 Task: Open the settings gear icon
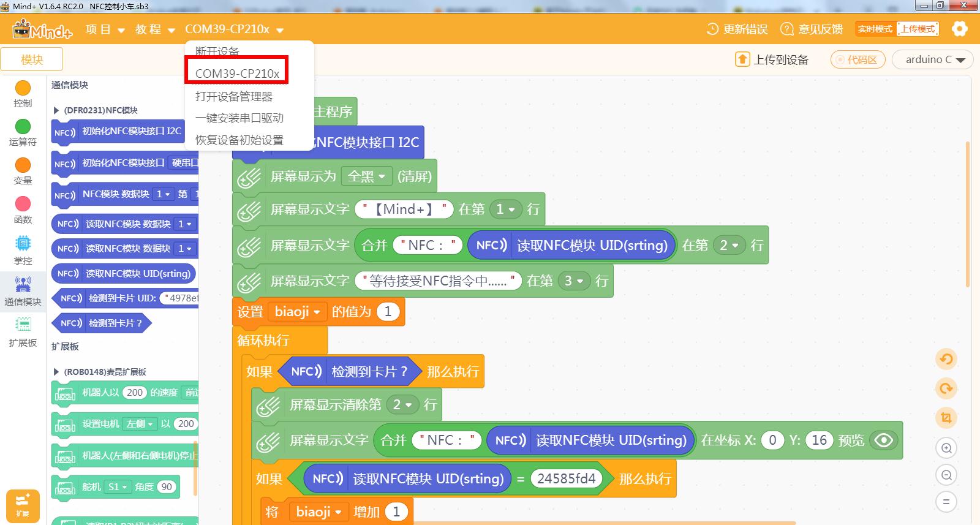[959, 29]
